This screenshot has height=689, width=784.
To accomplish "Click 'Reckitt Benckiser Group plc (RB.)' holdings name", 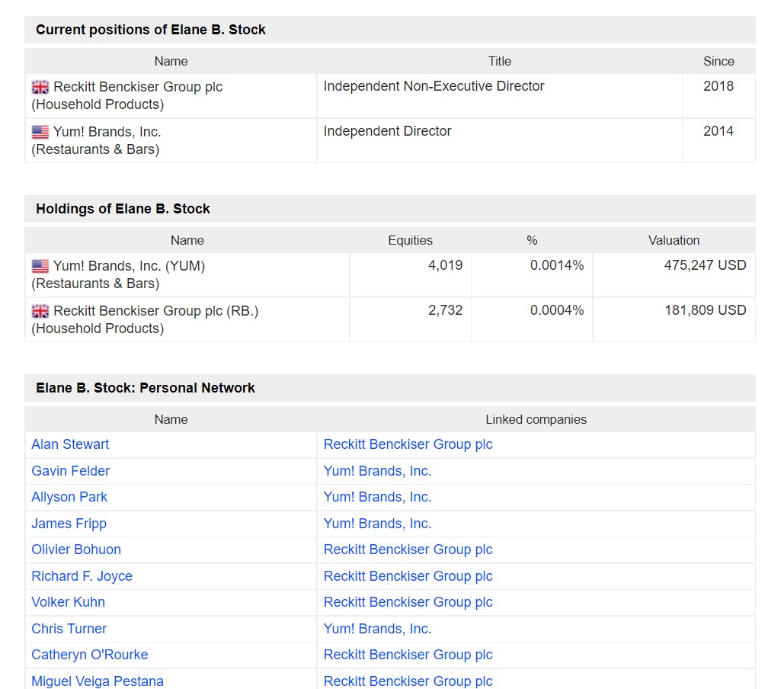I will [x=156, y=311].
